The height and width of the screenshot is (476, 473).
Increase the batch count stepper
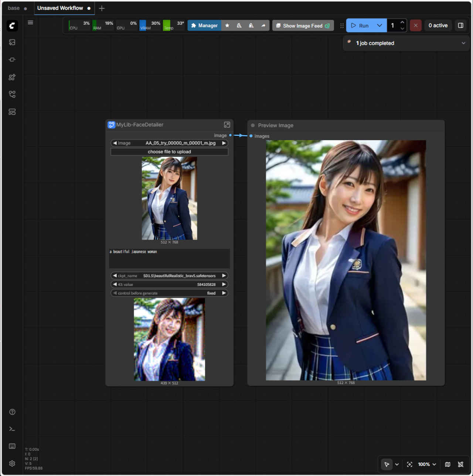click(402, 23)
